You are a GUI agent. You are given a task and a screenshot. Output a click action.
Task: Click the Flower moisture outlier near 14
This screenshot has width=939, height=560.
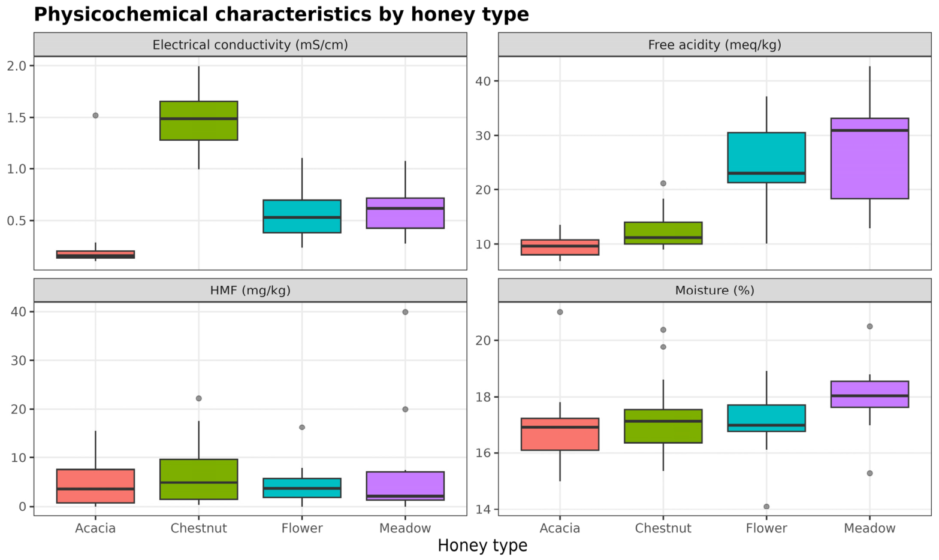pyautogui.click(x=766, y=507)
